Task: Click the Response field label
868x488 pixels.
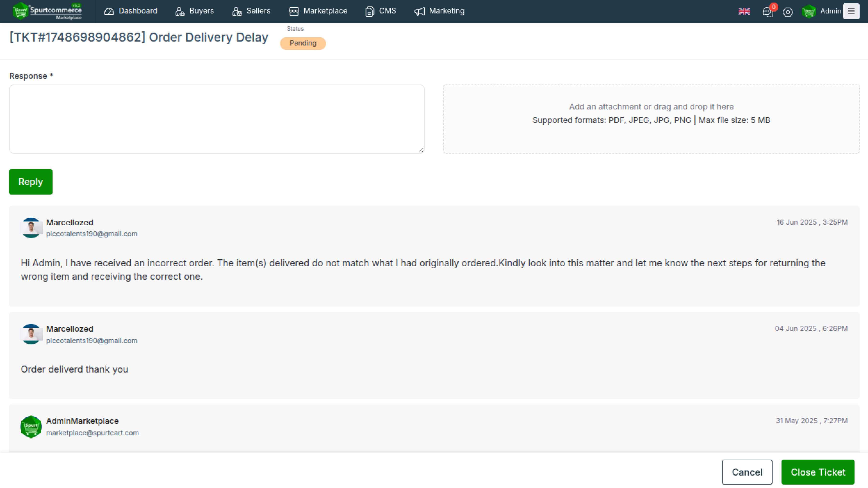Action: pyautogui.click(x=31, y=76)
